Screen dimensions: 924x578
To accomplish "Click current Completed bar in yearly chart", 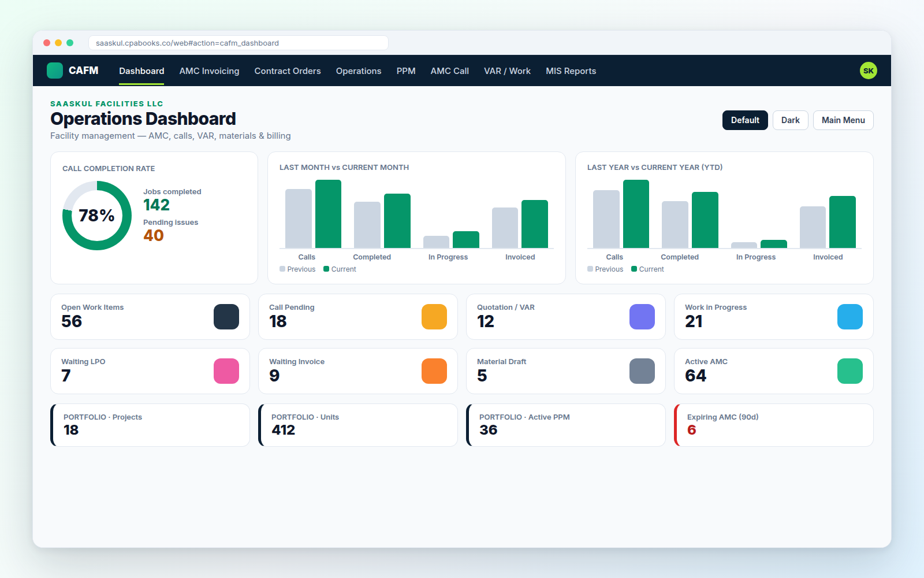I will pos(705,220).
